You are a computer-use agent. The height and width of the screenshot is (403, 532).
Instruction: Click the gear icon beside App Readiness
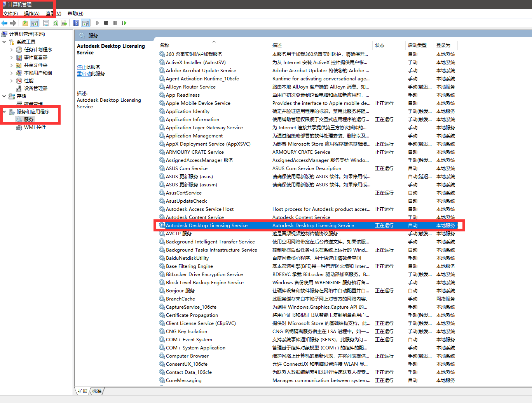[x=162, y=95]
